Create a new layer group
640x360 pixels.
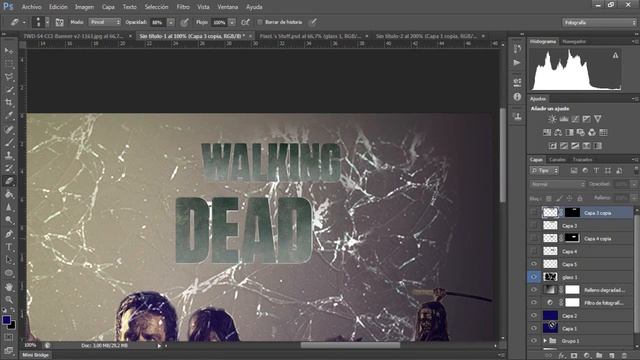point(599,356)
